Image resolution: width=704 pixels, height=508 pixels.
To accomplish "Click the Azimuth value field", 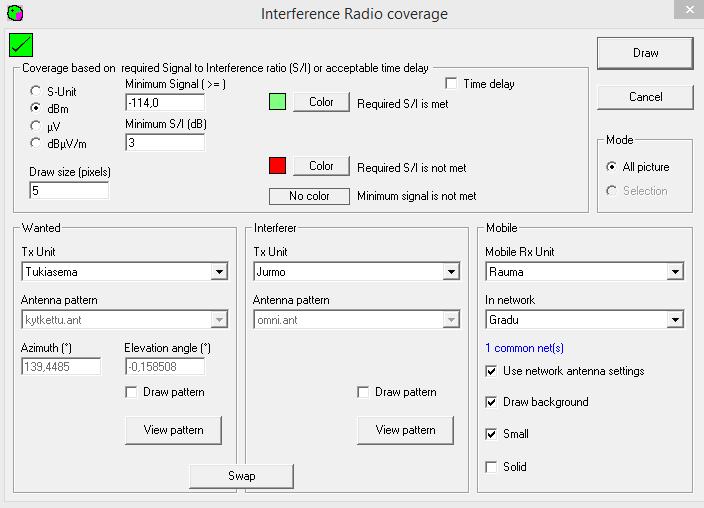I will pyautogui.click(x=61, y=367).
